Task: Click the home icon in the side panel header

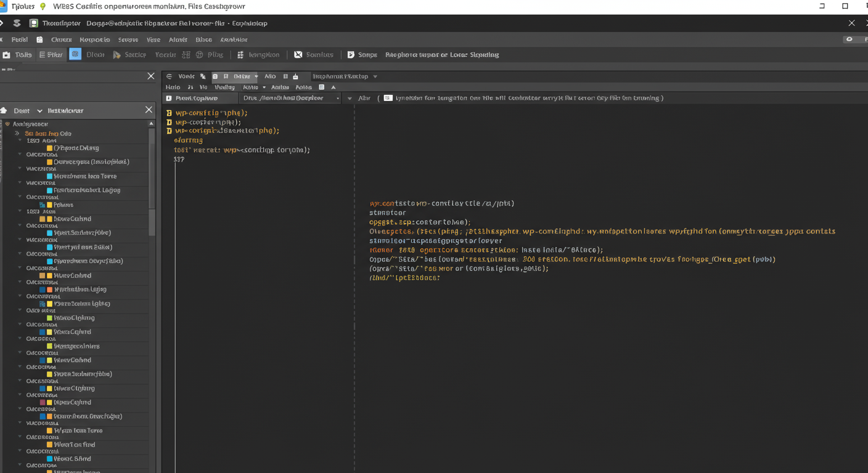Action: (x=4, y=111)
